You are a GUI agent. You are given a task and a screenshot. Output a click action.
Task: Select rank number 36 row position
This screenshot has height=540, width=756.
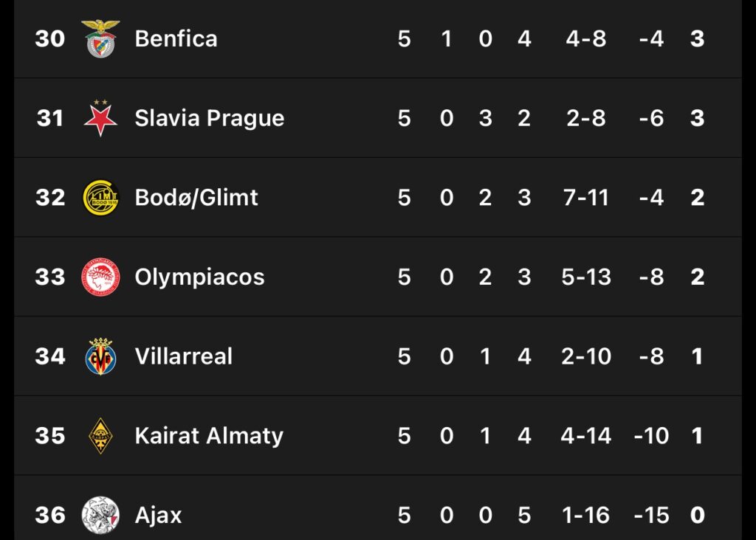50,515
